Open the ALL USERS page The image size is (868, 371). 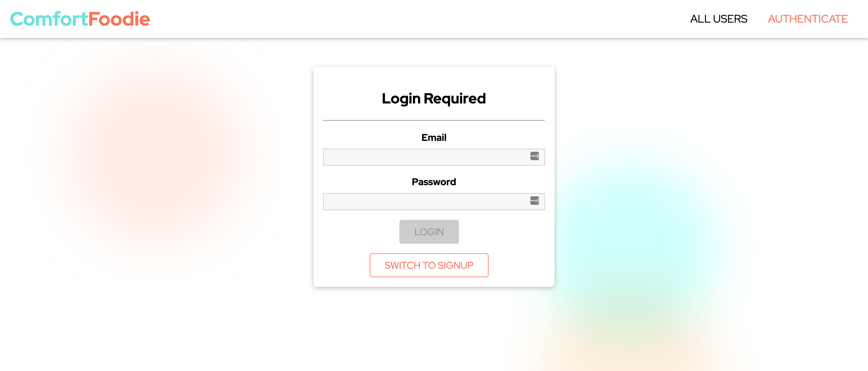click(x=719, y=19)
